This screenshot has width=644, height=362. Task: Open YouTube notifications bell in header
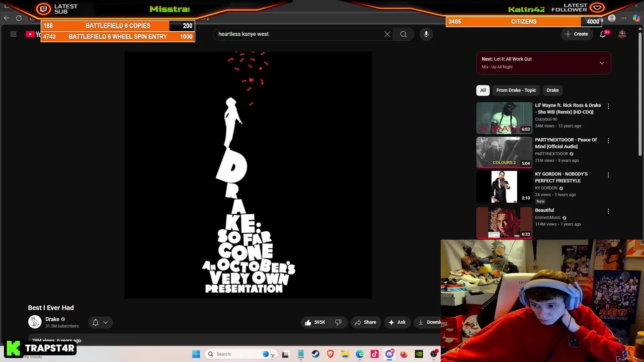click(603, 34)
